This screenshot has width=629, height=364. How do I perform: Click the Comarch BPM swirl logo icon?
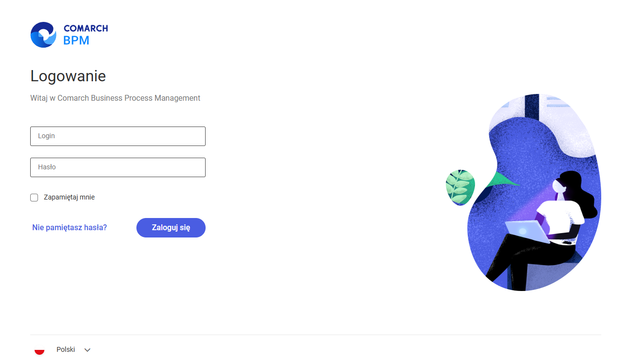click(x=43, y=35)
